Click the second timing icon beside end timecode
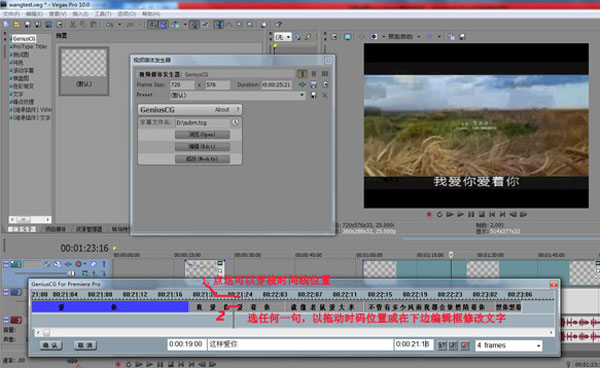600x368 pixels. tap(453, 345)
